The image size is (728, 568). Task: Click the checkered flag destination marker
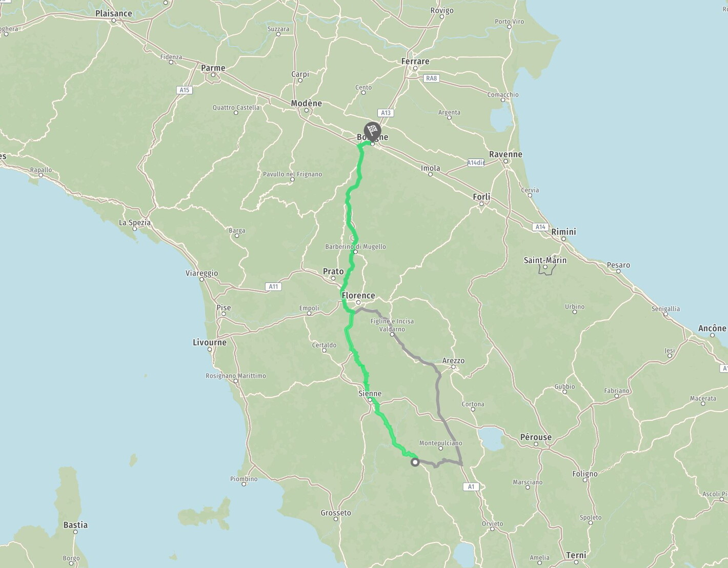[372, 131]
